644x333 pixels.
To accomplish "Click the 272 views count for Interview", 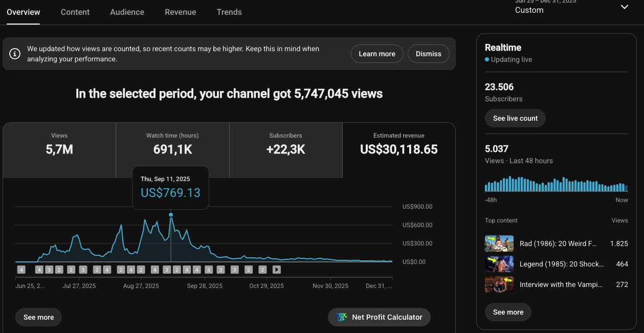I will tap(622, 284).
